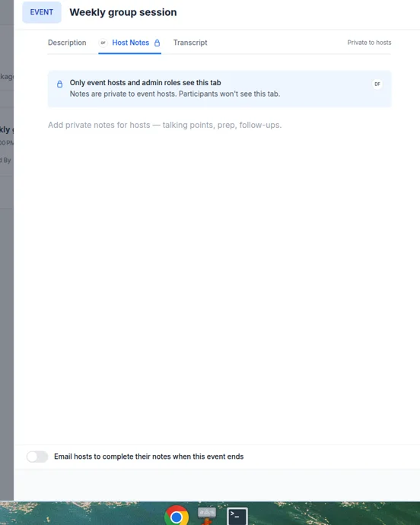The width and height of the screenshot is (420, 525).
Task: Click the DF avatar left of Host Notes
Action: click(103, 43)
